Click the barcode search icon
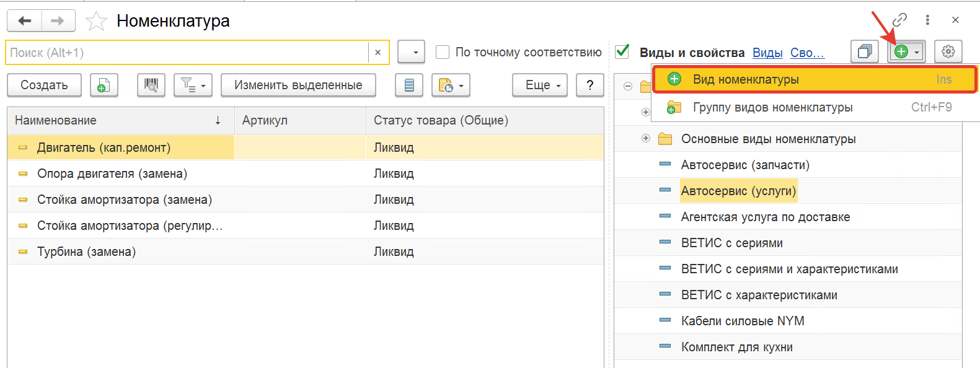Screen dimensions: 980x368 [x=151, y=85]
